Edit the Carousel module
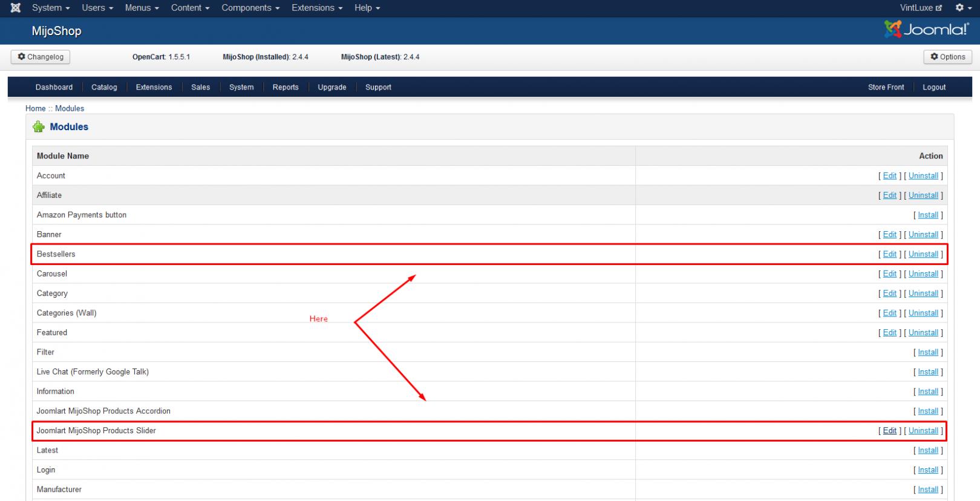 (x=890, y=273)
